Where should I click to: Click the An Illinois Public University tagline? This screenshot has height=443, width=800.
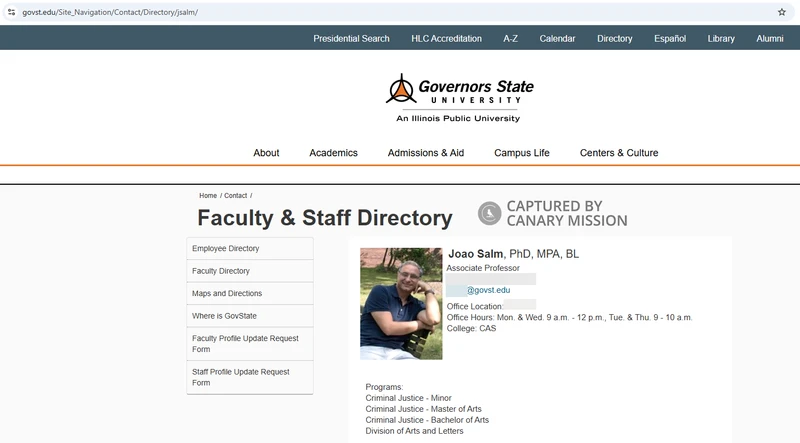(x=458, y=118)
